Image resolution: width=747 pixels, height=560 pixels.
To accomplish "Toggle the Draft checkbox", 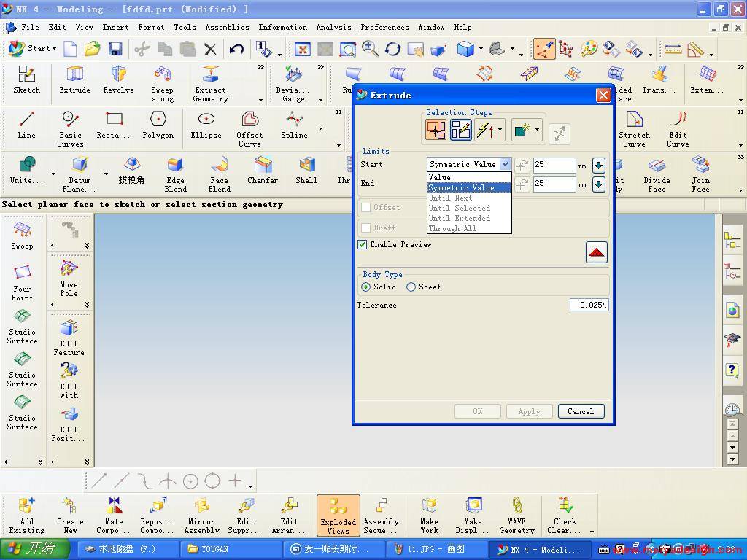I will click(x=366, y=228).
